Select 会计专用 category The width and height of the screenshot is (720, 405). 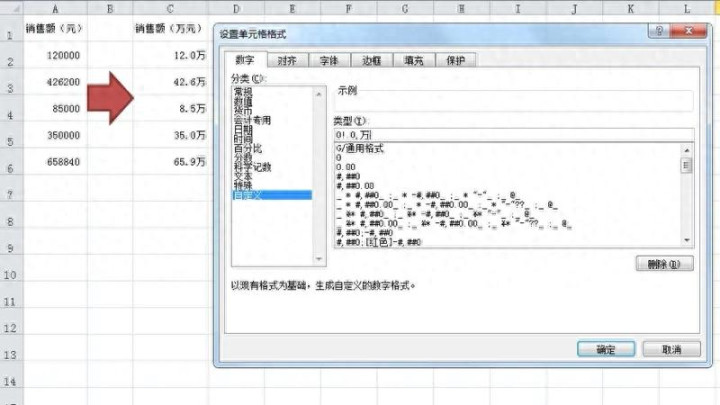272,120
